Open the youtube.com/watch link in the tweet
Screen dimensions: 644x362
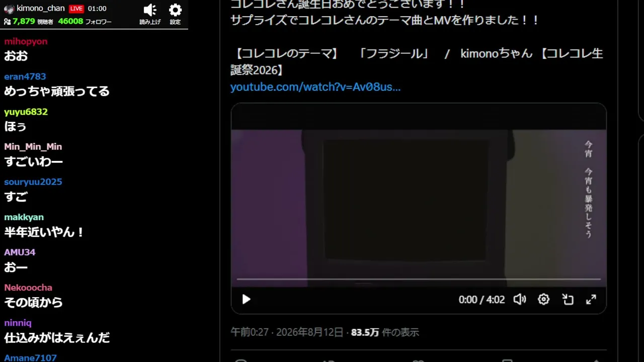click(x=315, y=87)
